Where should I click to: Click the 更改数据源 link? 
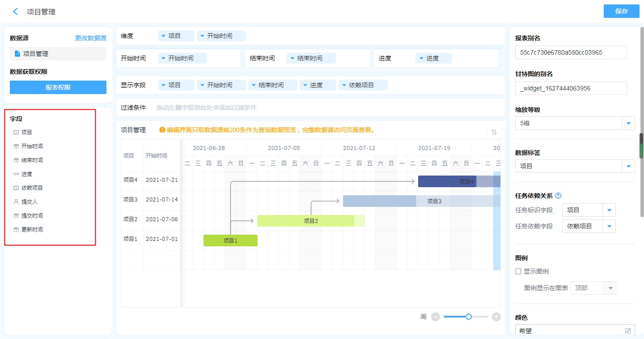click(91, 39)
